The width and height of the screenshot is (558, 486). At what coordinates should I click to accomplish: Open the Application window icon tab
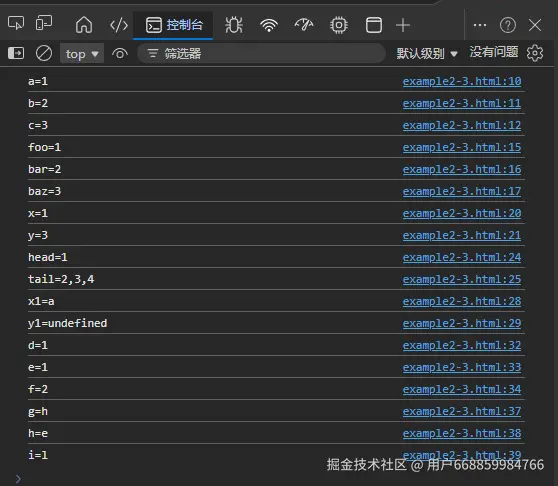click(x=374, y=25)
